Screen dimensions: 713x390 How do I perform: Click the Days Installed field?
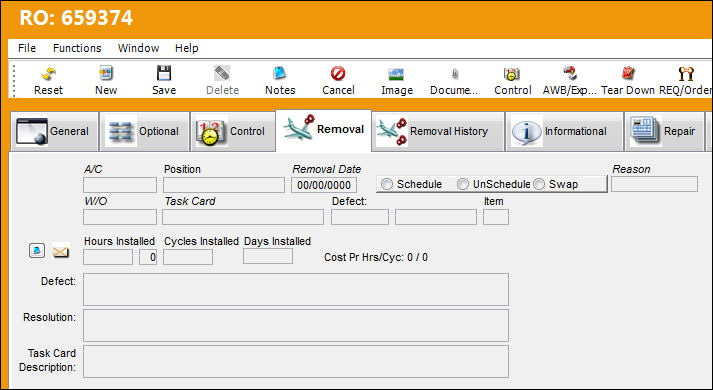[x=268, y=256]
